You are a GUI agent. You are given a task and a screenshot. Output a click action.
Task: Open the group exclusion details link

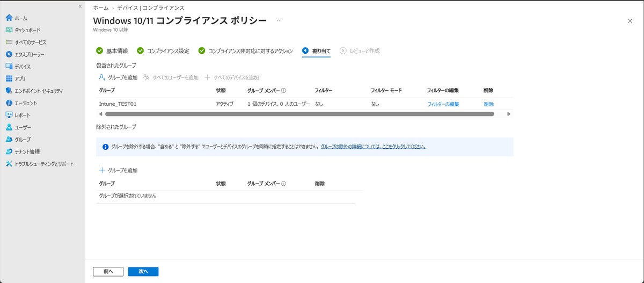374,146
